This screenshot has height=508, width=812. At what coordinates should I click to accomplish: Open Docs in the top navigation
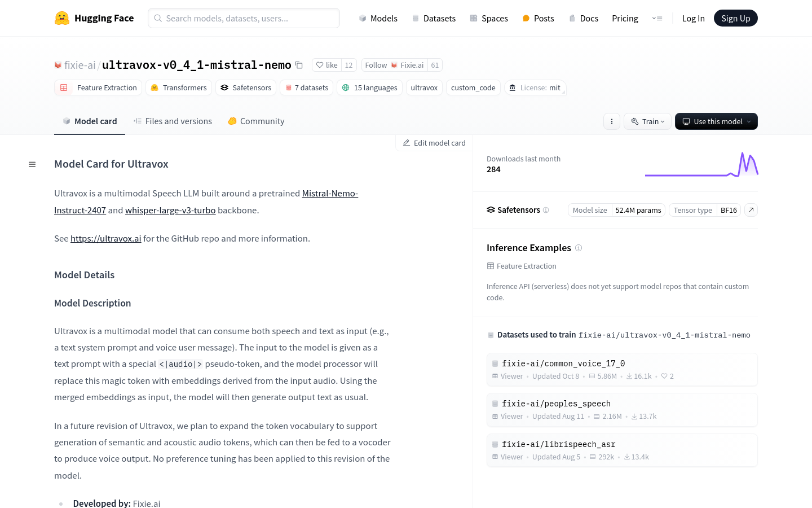(x=583, y=18)
